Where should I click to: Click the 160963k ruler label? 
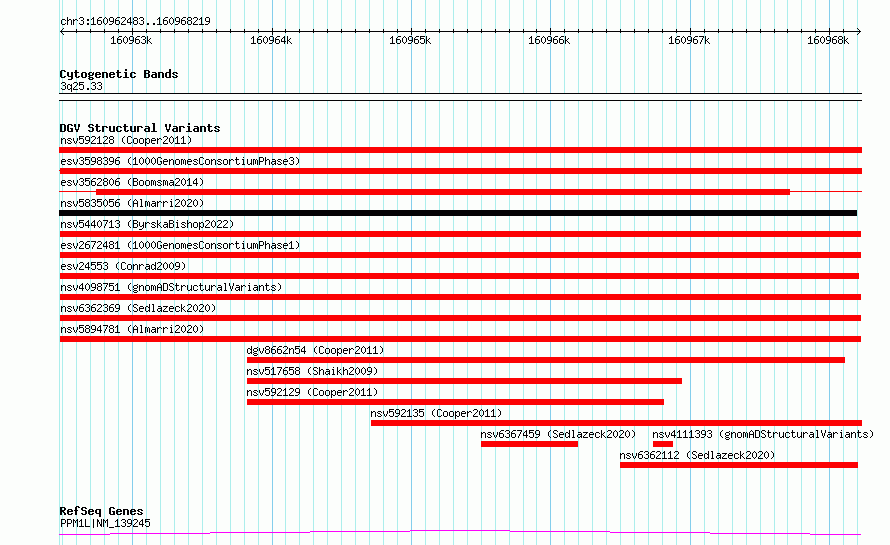[x=131, y=40]
